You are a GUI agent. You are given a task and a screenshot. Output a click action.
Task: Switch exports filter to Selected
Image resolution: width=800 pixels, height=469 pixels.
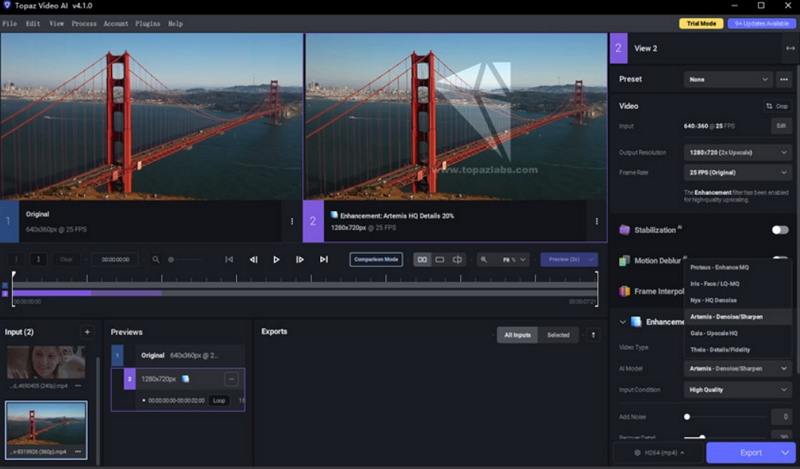click(x=558, y=335)
